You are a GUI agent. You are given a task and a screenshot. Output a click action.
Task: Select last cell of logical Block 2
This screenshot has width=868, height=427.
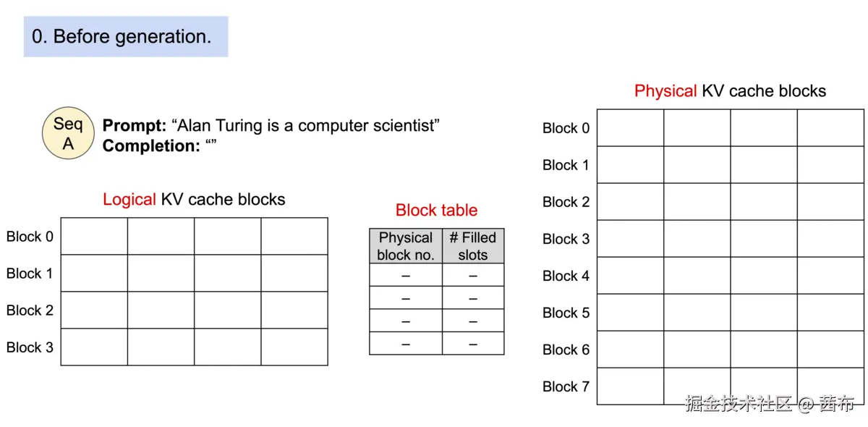[294, 310]
